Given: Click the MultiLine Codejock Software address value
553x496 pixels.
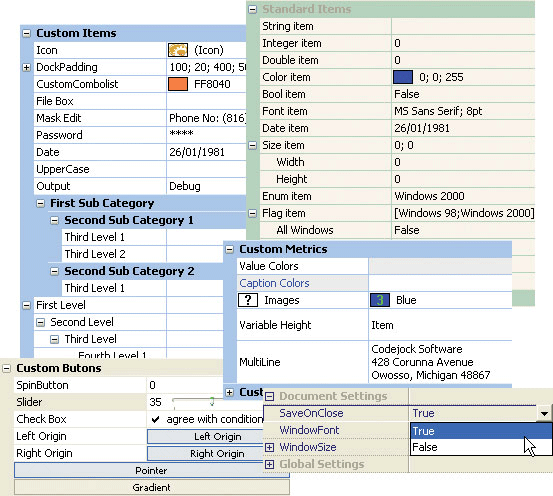Looking at the screenshot, I should coord(431,362).
